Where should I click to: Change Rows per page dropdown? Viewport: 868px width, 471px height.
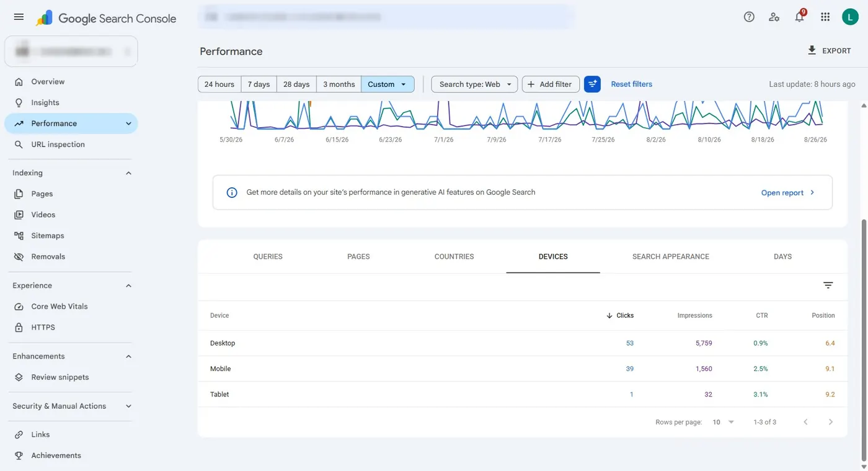coord(723,422)
